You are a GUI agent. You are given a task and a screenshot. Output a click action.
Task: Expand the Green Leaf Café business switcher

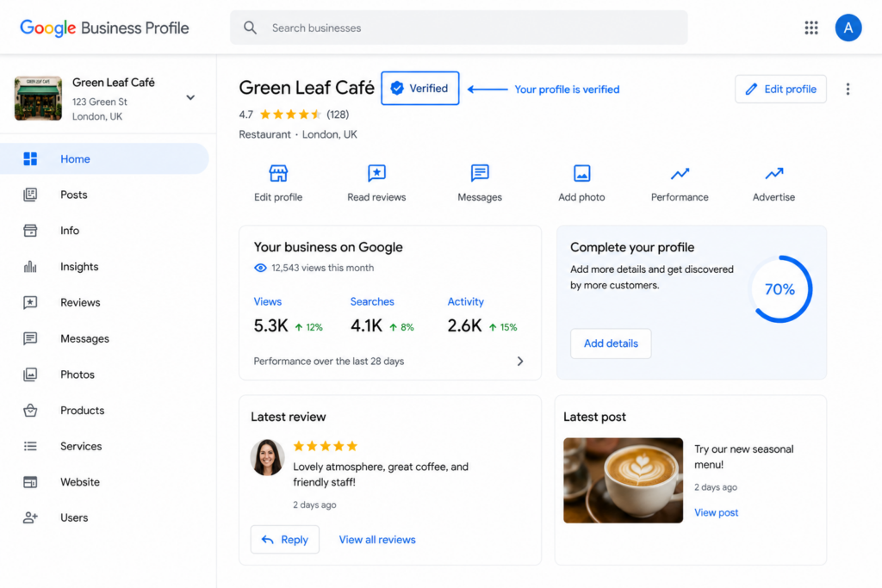pyautogui.click(x=190, y=98)
